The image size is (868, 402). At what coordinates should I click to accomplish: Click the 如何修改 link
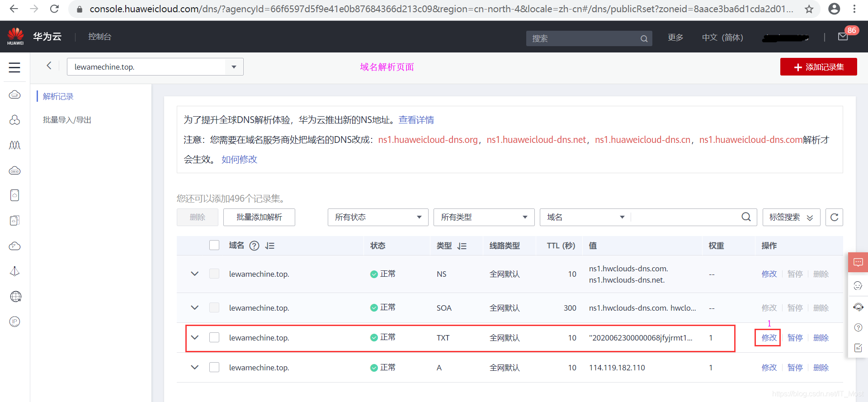coord(239,159)
